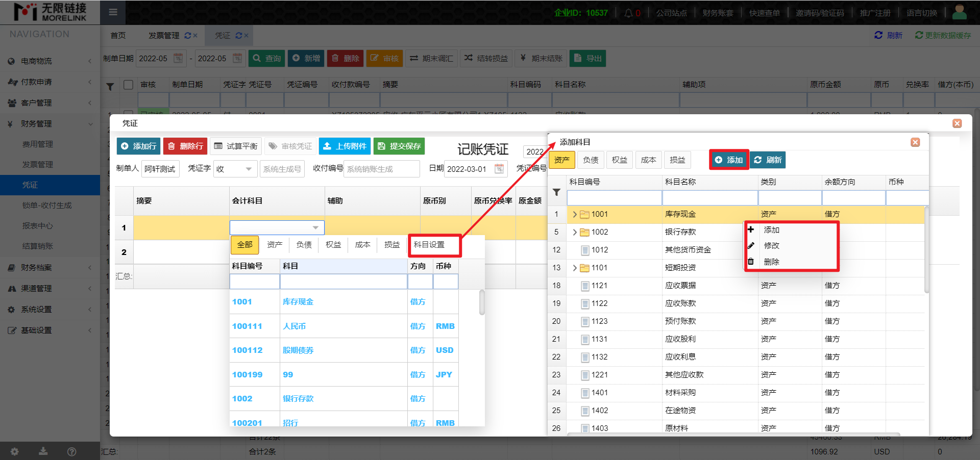Open calendar picker beside voucher date 2022-03-01

pos(499,169)
